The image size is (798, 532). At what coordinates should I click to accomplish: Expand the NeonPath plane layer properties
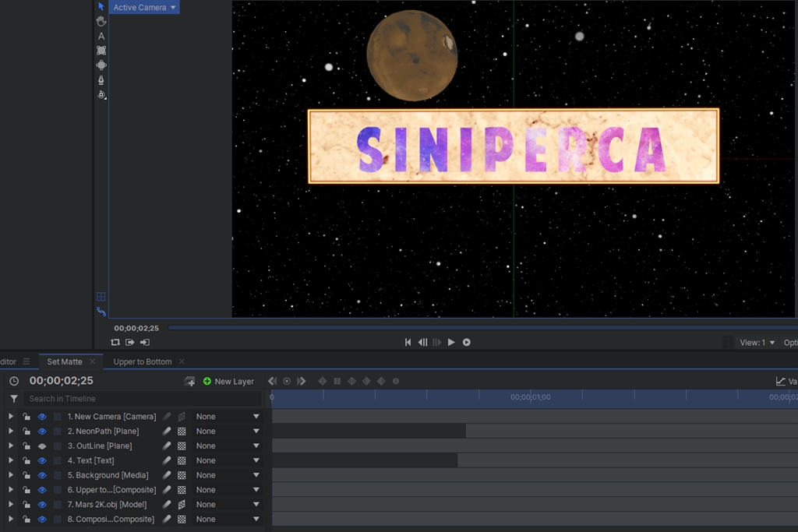point(11,431)
